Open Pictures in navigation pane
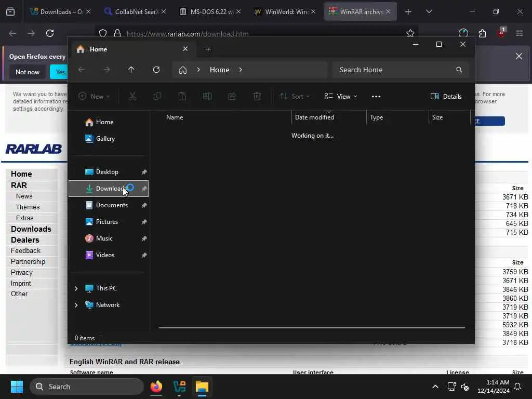532x399 pixels. [109, 222]
